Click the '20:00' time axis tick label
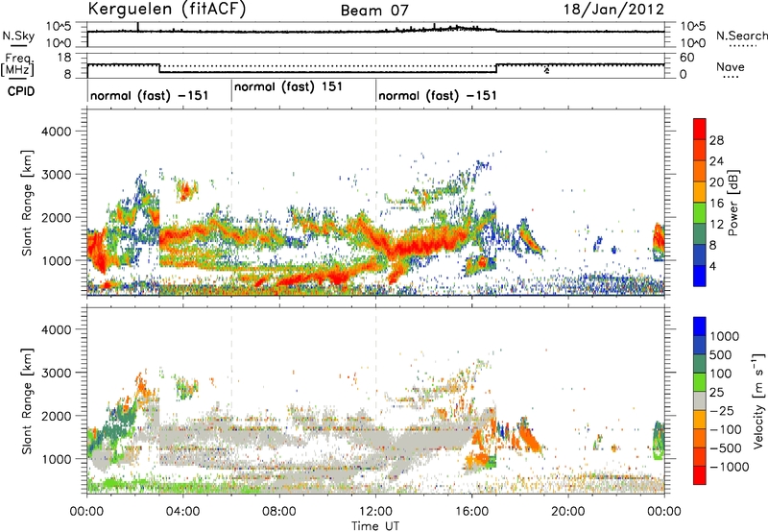The width and height of the screenshot is (768, 532). point(567,512)
